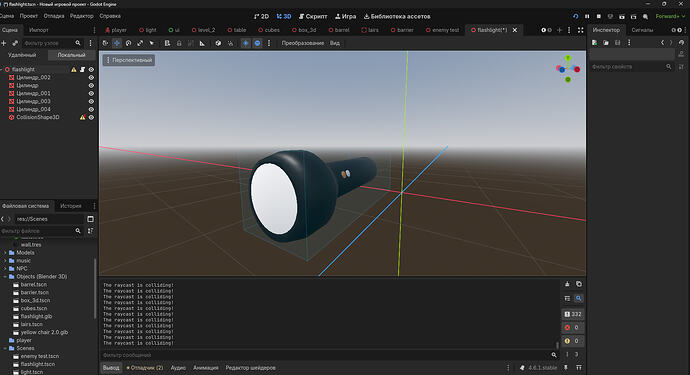The width and height of the screenshot is (690, 375).
Task: Click the ruler measurement tool icon
Action: (202, 43)
